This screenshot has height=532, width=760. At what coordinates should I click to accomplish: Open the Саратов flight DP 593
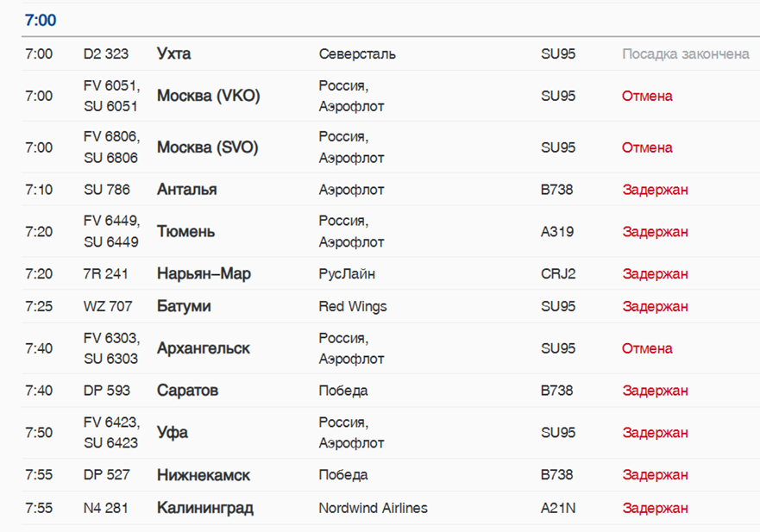(187, 391)
